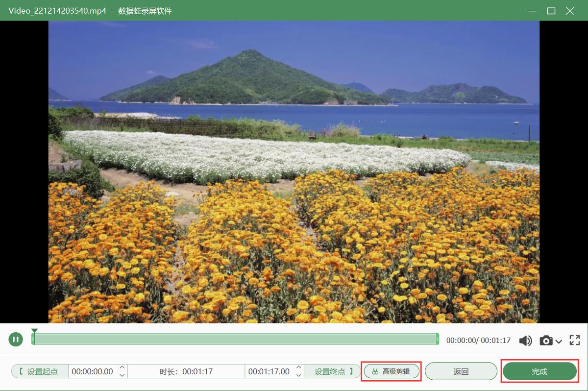Capture a snapshot with the camera icon
The width and height of the screenshot is (588, 391).
(545, 339)
